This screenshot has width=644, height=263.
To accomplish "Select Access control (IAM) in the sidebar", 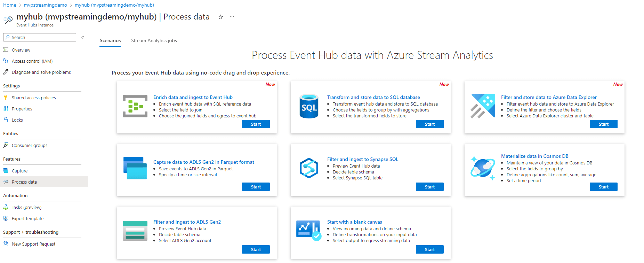I will pos(32,61).
